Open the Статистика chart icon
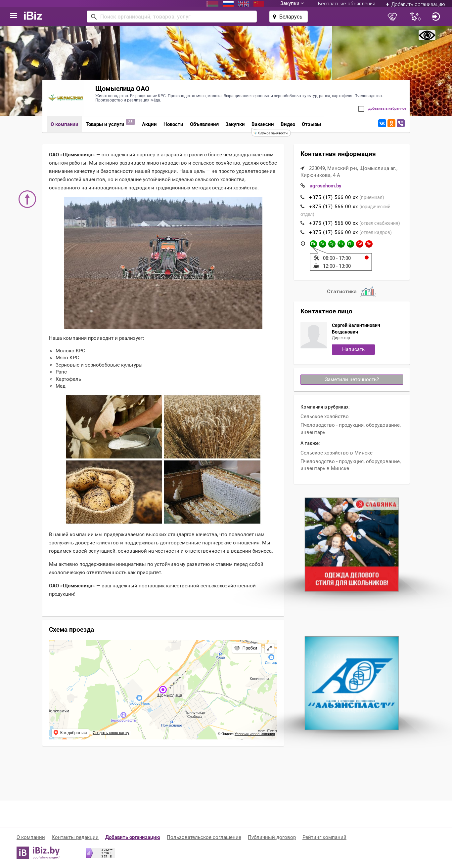The image size is (452, 868). [x=368, y=291]
